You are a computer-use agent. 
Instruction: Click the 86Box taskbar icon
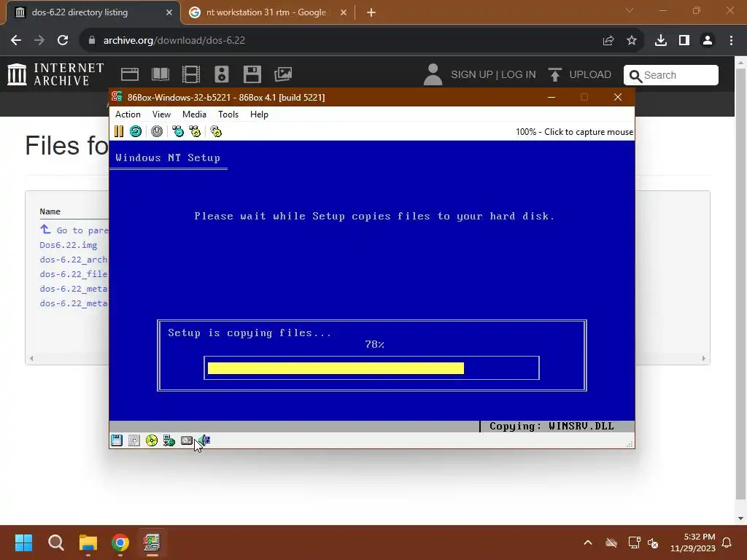[152, 542]
